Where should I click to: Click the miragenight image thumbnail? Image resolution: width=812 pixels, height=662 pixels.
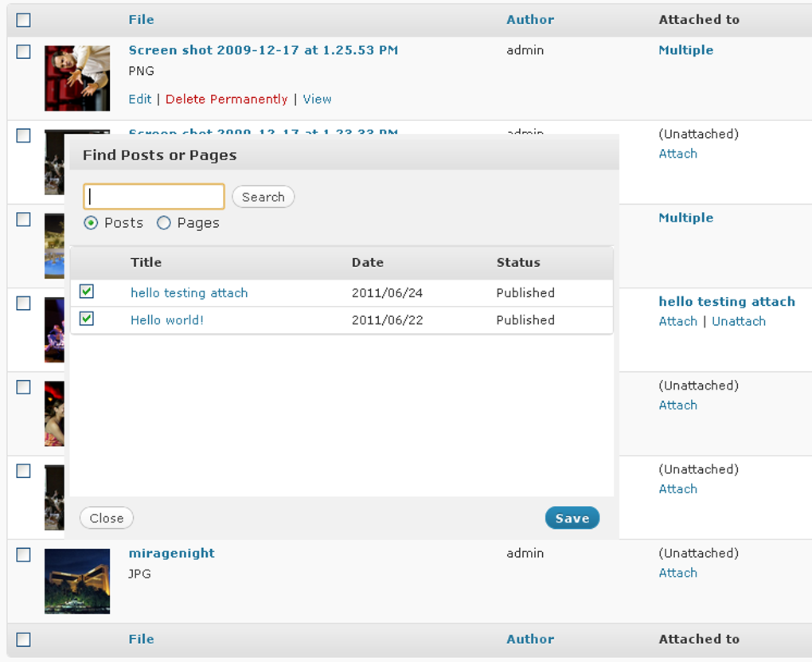[76, 582]
